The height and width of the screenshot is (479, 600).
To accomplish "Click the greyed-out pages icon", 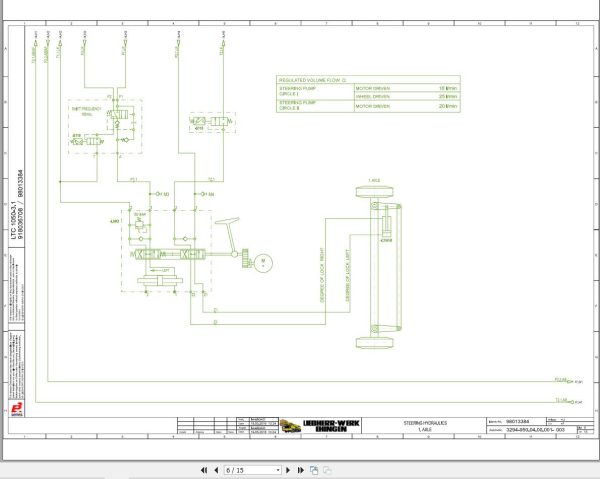I will click(327, 470).
